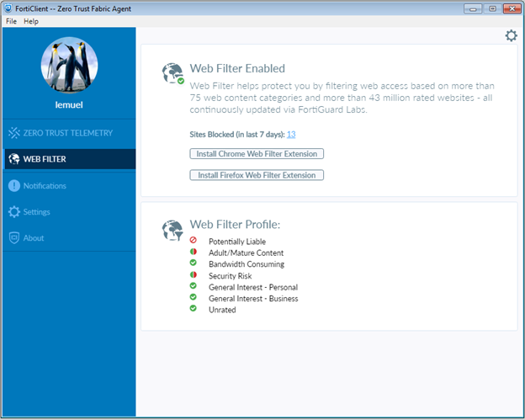Click the penguin profile avatar
Screen dimensions: 525x420
(69, 65)
